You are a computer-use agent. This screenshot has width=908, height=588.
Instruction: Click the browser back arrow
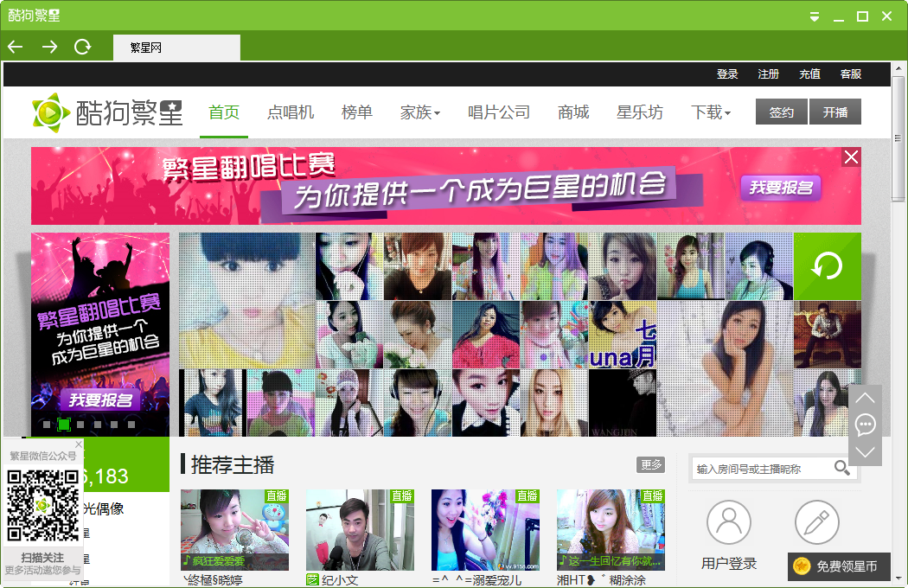click(15, 47)
